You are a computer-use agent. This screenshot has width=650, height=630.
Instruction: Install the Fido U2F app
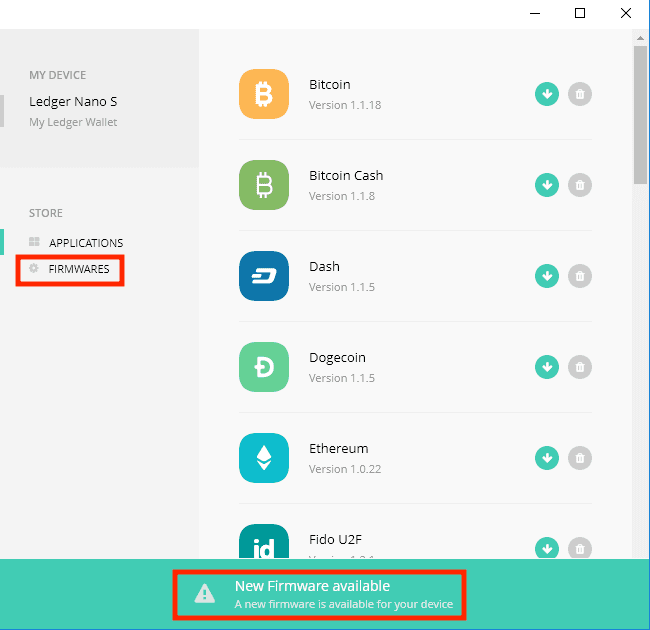(x=546, y=548)
